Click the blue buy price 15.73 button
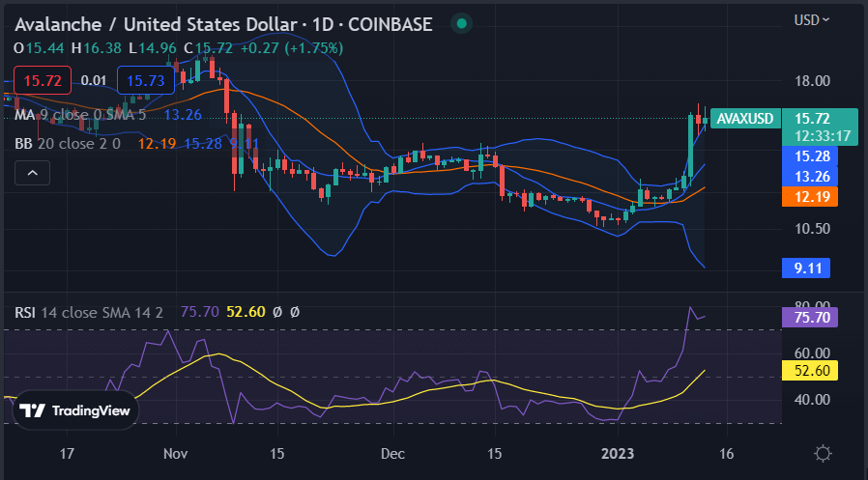 click(x=146, y=80)
